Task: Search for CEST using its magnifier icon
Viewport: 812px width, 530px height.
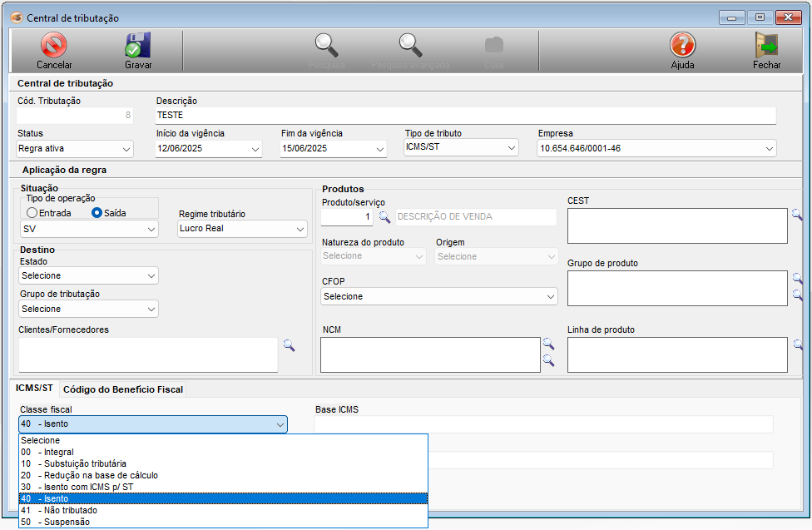Action: (797, 215)
